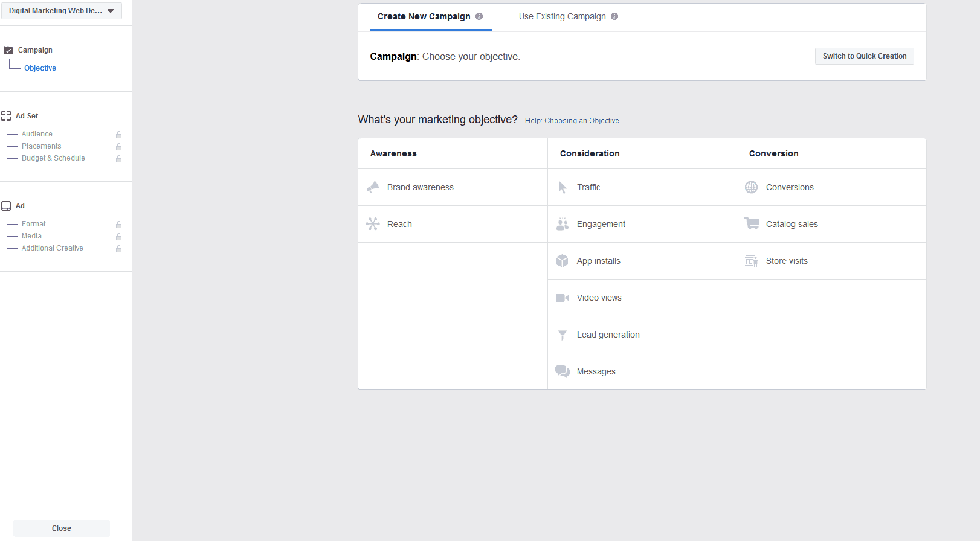Click the Reach objective icon
This screenshot has width=980, height=541.
coord(373,224)
